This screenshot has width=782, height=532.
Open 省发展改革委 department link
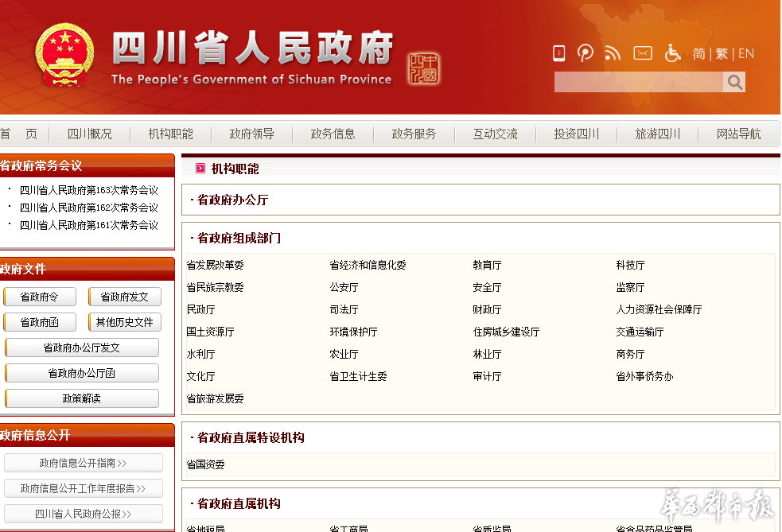215,265
